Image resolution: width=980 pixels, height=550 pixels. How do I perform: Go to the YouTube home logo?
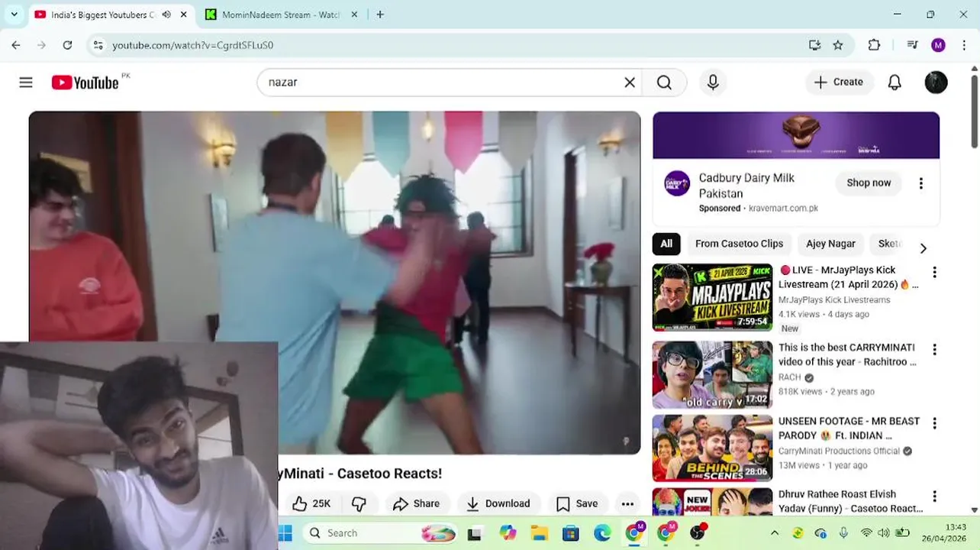85,82
